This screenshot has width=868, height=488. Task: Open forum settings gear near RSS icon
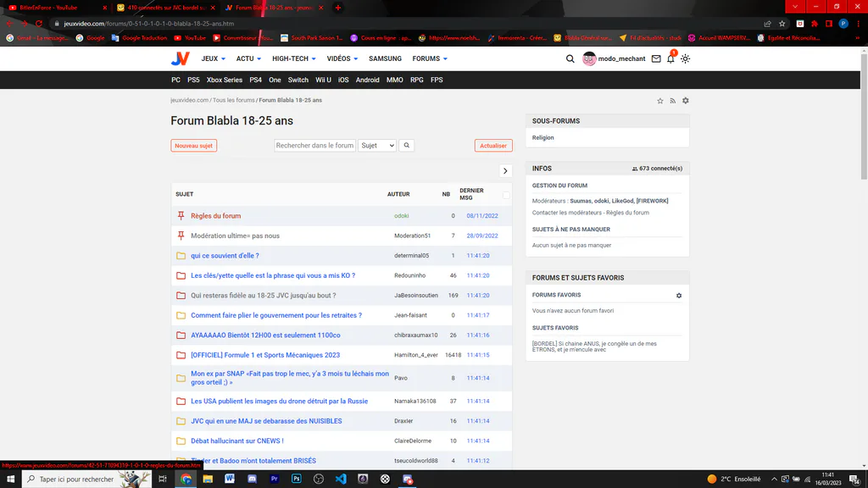click(685, 101)
